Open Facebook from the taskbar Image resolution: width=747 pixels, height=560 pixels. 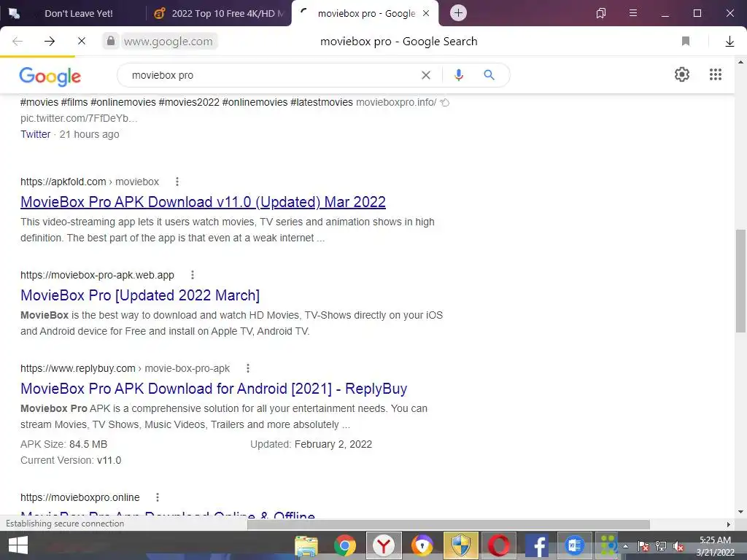[x=536, y=545]
